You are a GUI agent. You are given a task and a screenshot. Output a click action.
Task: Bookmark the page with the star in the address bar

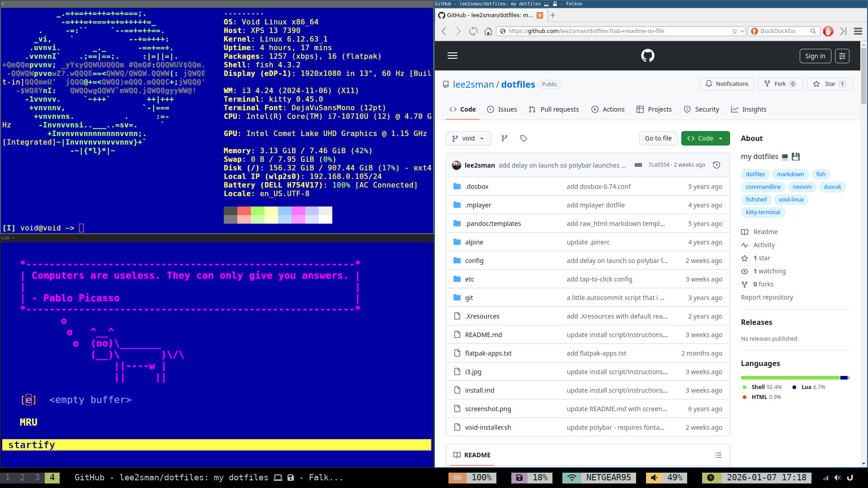(735, 31)
